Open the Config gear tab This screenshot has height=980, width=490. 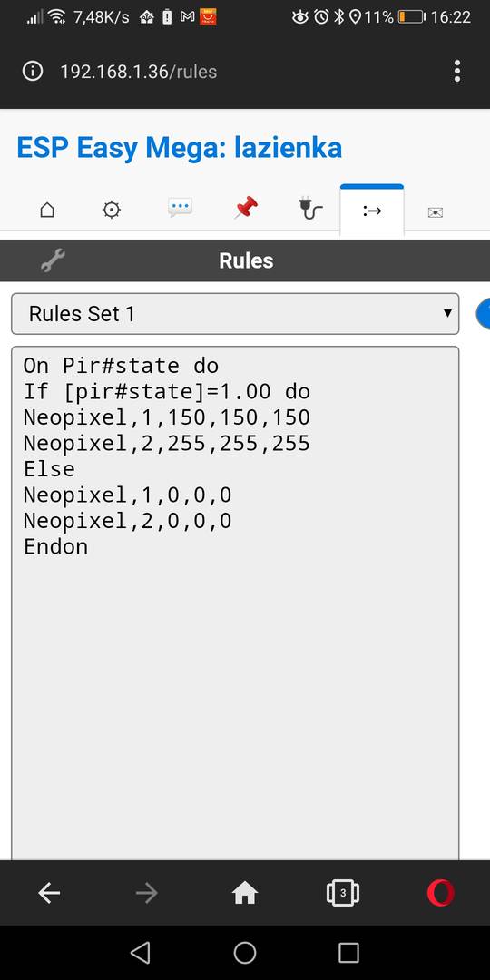pos(112,211)
